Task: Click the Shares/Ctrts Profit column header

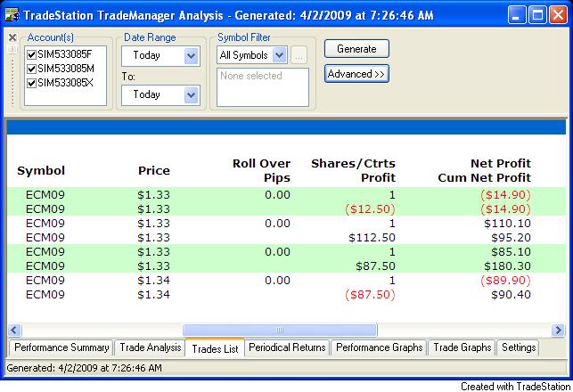Action: [x=354, y=171]
